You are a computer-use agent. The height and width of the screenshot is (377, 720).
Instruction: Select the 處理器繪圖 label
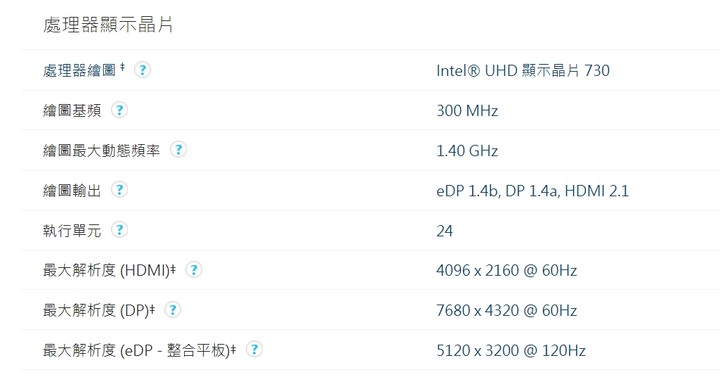coord(79,70)
